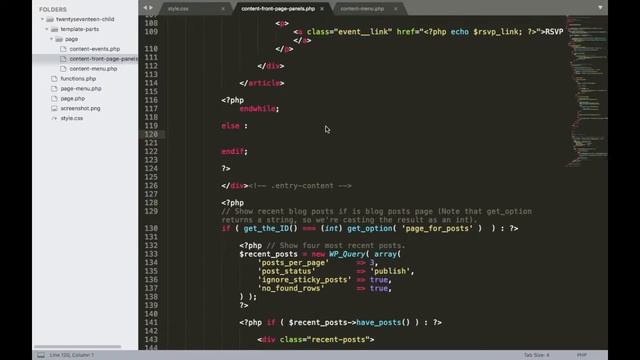Click the Line 120, Column 1 status text
The width and height of the screenshot is (640, 360).
[72, 355]
